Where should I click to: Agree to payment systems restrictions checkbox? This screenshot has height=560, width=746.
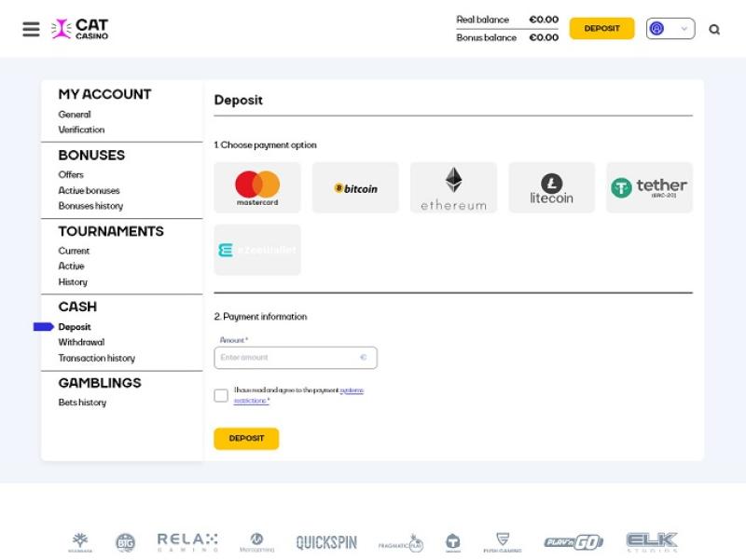(221, 395)
